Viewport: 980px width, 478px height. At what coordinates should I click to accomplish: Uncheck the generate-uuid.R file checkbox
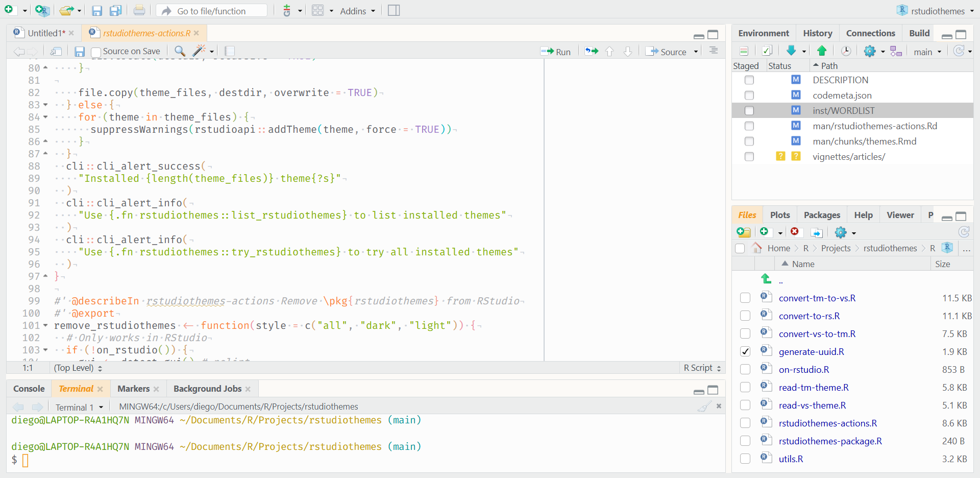pos(745,351)
